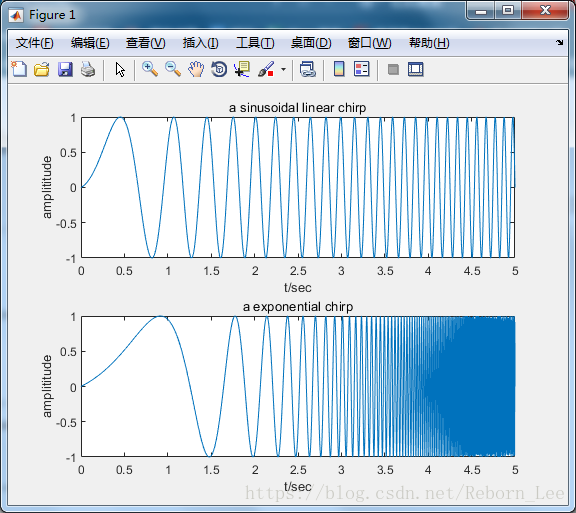Expand the brush color dropdown arrow

pos(283,69)
